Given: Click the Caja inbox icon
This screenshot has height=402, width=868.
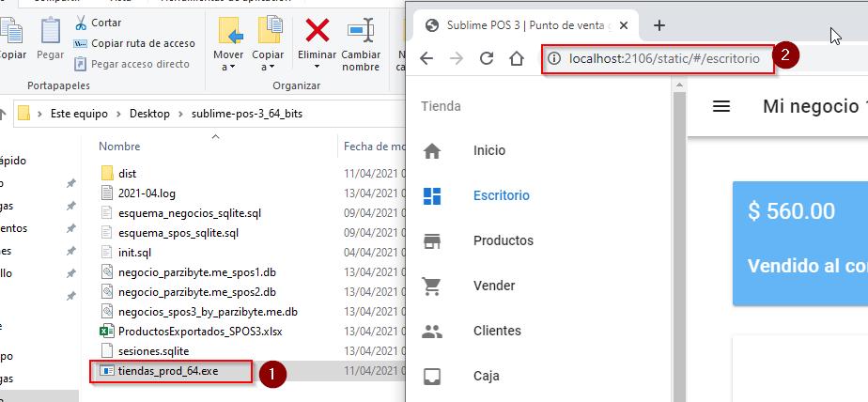Looking at the screenshot, I should 432,376.
